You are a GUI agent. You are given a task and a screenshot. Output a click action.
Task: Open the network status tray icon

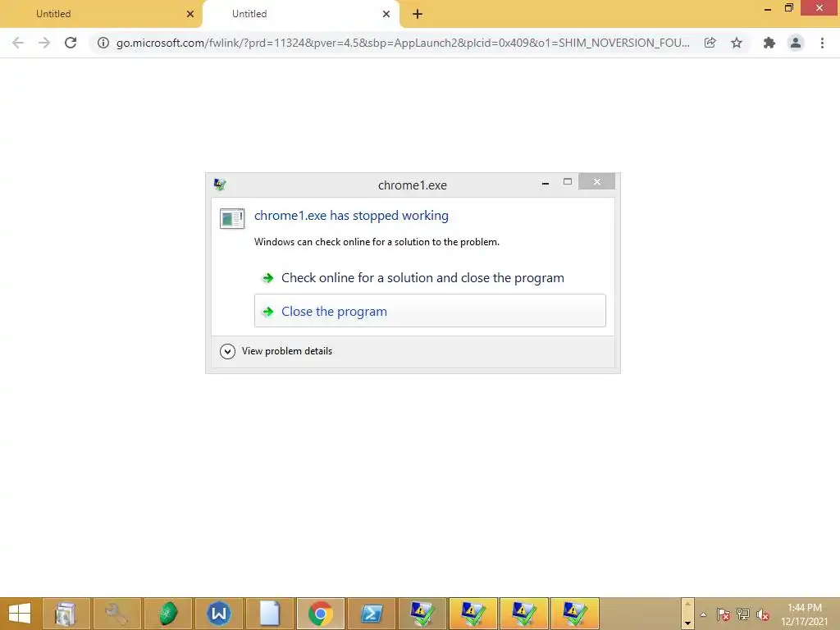(743, 614)
